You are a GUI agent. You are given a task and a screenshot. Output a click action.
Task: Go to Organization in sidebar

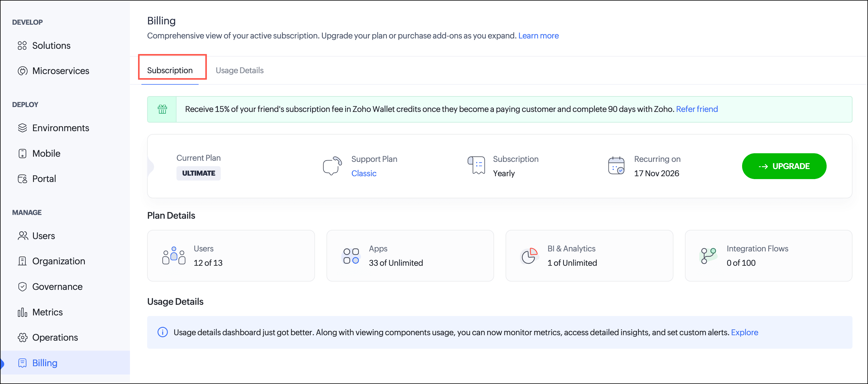click(x=58, y=261)
